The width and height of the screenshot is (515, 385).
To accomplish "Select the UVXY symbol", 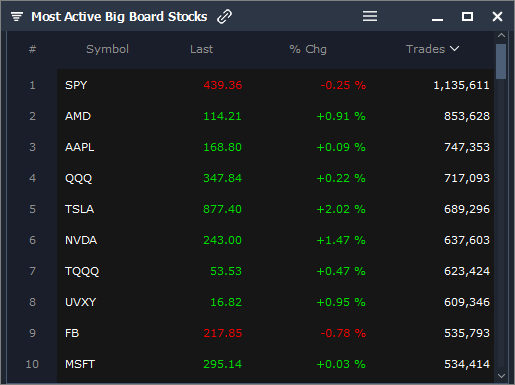I will point(80,302).
